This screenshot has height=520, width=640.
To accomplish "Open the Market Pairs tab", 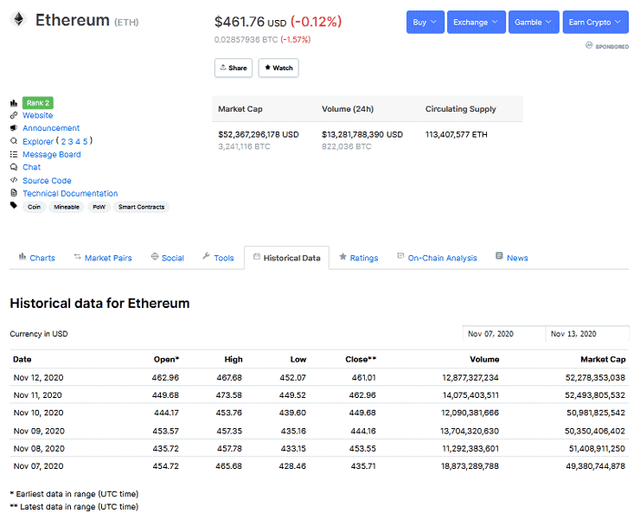I will coord(103,258).
